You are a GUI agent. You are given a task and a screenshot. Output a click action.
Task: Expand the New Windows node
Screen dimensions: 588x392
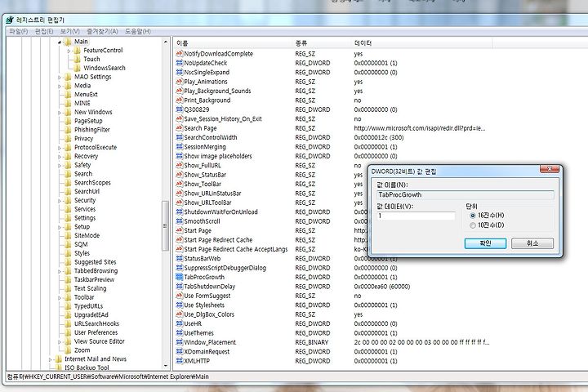(60, 113)
